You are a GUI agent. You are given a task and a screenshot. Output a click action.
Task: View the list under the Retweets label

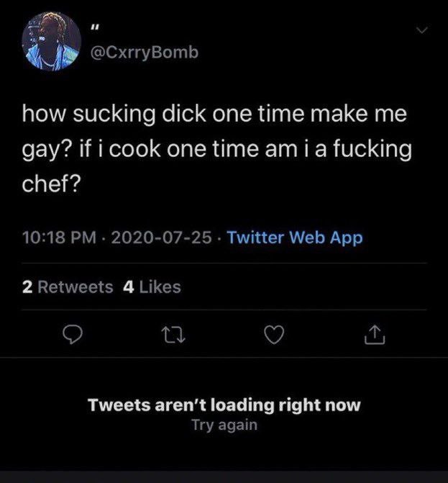point(75,287)
